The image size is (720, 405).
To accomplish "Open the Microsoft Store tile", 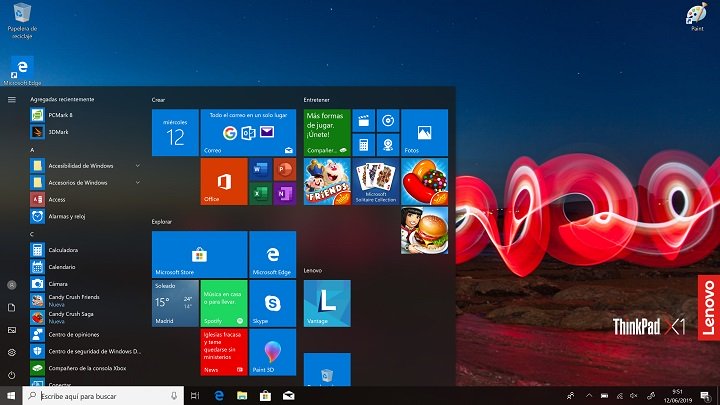I will click(200, 254).
